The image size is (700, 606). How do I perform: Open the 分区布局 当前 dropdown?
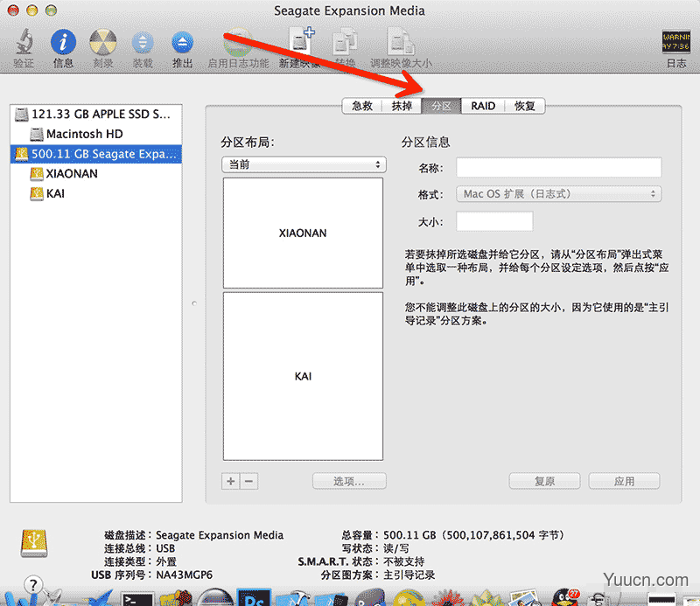pos(304,164)
